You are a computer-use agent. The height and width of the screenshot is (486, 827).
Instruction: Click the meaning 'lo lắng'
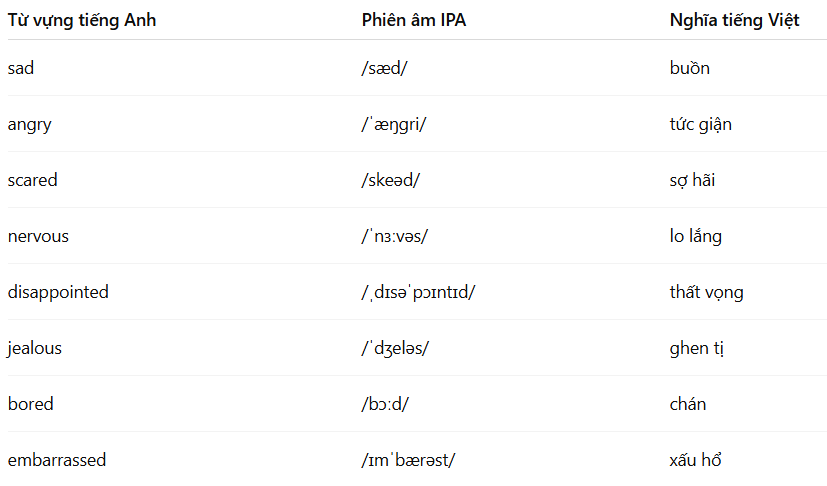click(695, 236)
